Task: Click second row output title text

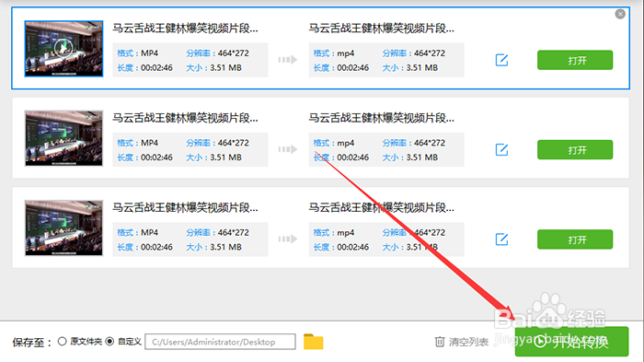Action: (x=382, y=118)
